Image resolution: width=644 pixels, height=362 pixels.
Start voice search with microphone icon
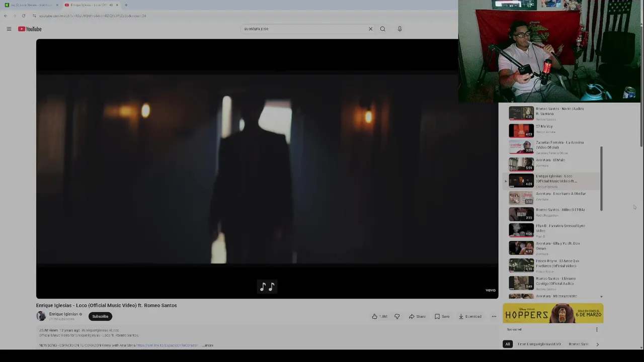[399, 29]
